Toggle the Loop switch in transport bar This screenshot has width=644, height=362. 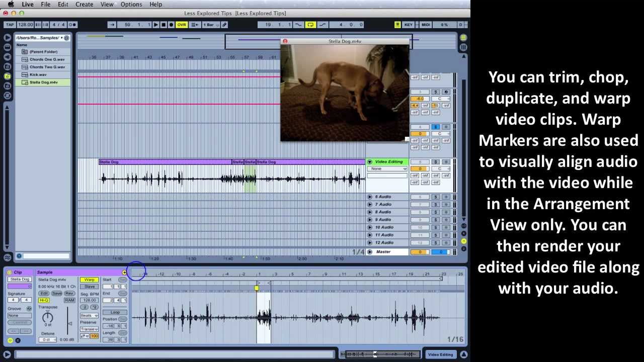pos(310,25)
